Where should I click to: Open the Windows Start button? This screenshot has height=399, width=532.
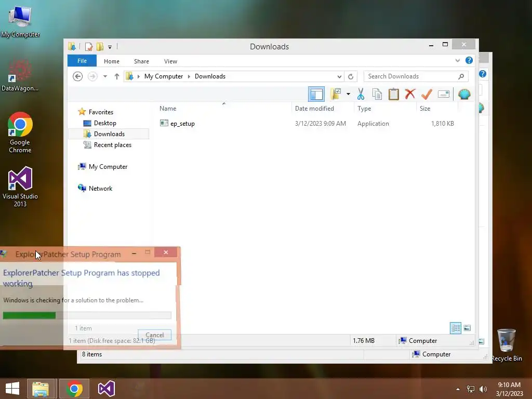[12, 389]
